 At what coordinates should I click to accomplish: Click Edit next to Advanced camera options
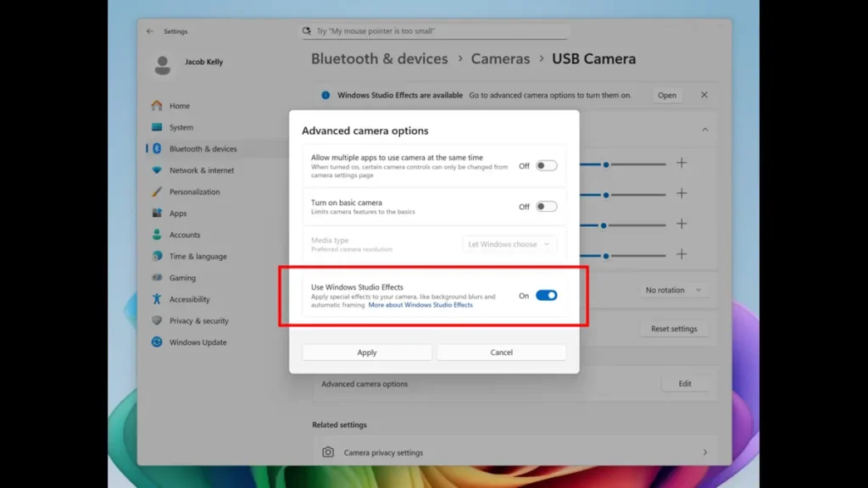point(685,384)
